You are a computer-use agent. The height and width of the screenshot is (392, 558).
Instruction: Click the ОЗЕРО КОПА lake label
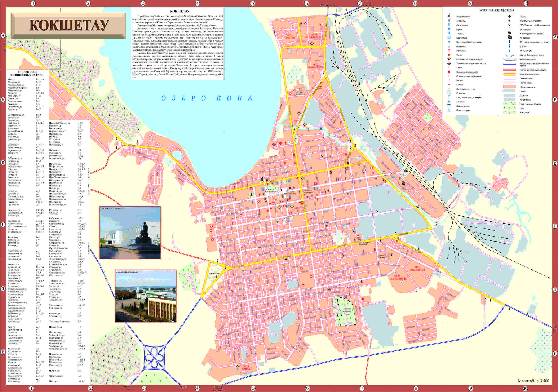207,98
